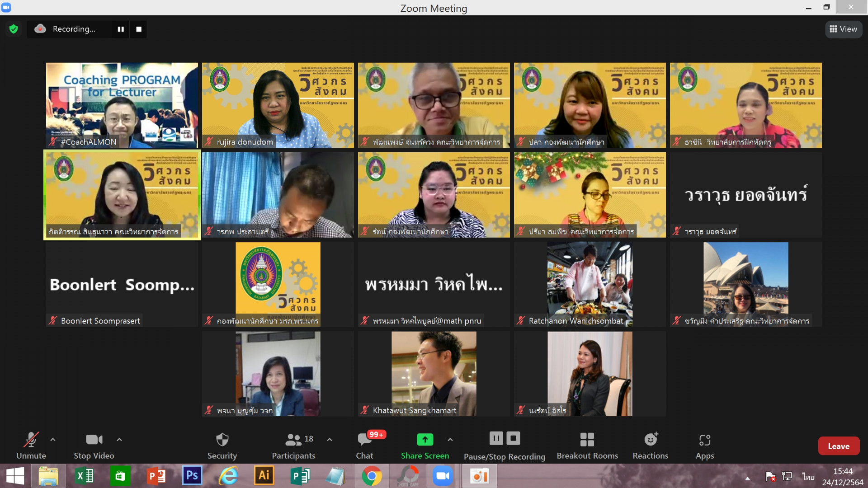
Task: Unmute the microphone
Action: click(31, 445)
